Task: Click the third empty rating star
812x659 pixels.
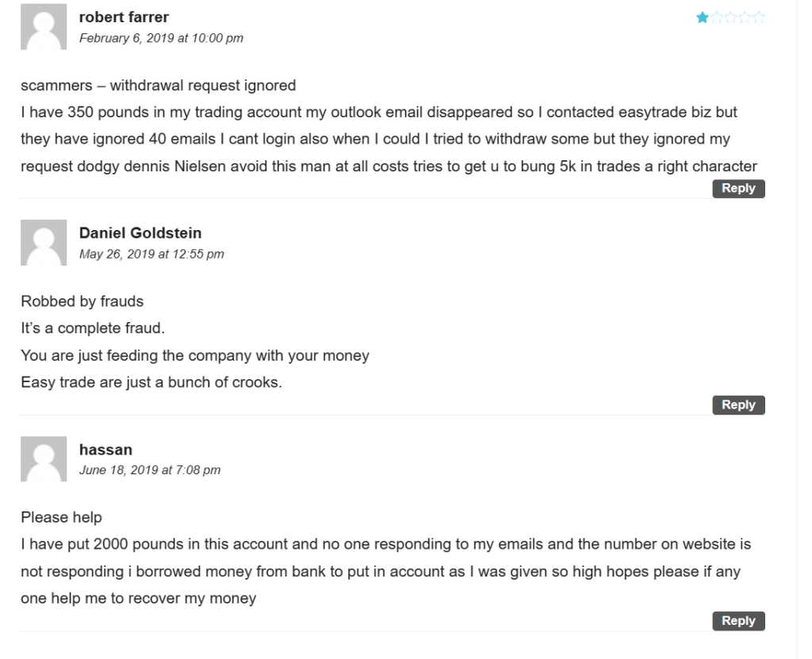Action: pos(730,17)
